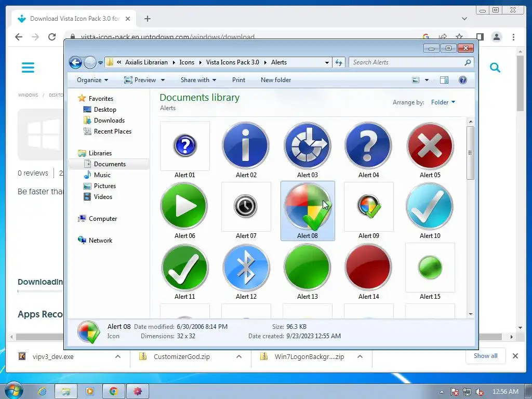Open the Music library
Image resolution: width=532 pixels, height=399 pixels.
pos(102,175)
